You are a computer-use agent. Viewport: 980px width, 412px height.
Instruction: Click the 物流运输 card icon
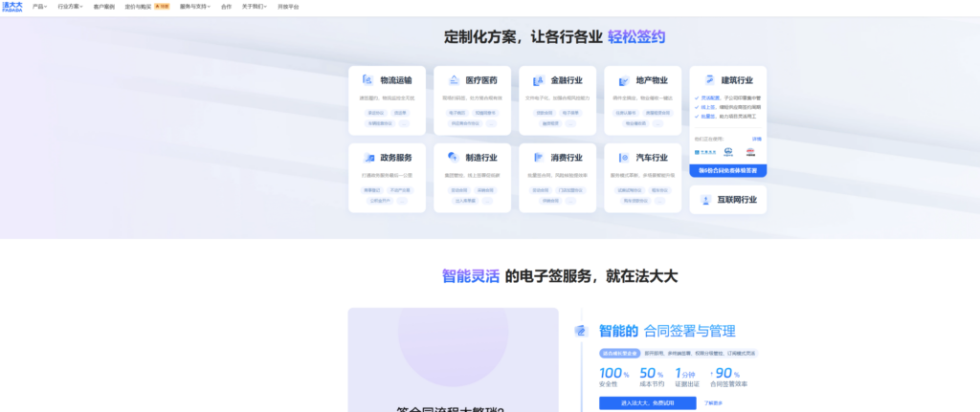(x=367, y=80)
